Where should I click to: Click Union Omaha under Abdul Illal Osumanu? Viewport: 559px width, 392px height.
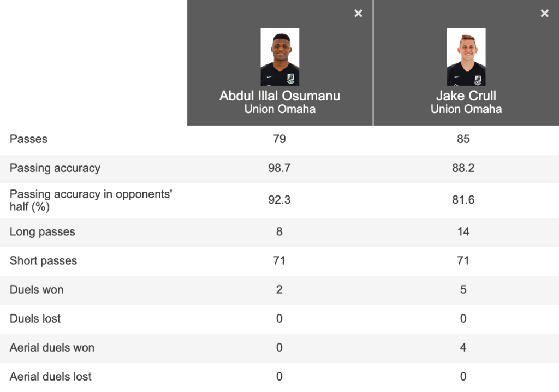pos(279,109)
